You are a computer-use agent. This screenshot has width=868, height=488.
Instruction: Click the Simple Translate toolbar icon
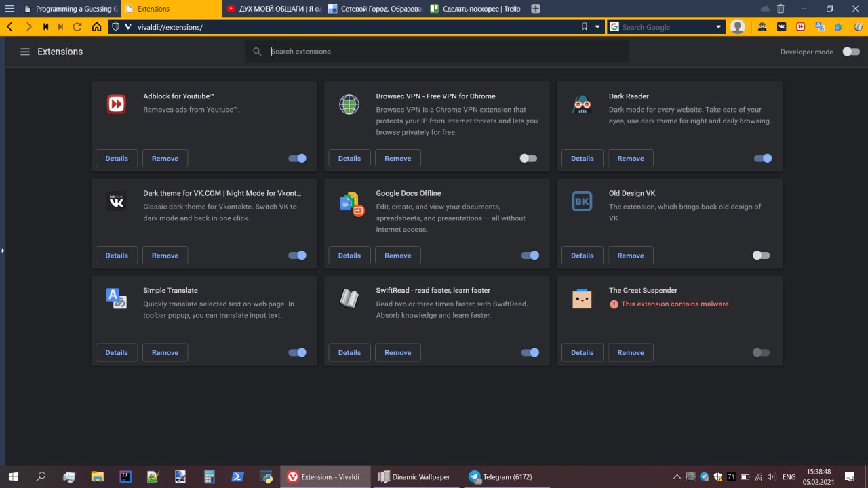pyautogui.click(x=820, y=27)
